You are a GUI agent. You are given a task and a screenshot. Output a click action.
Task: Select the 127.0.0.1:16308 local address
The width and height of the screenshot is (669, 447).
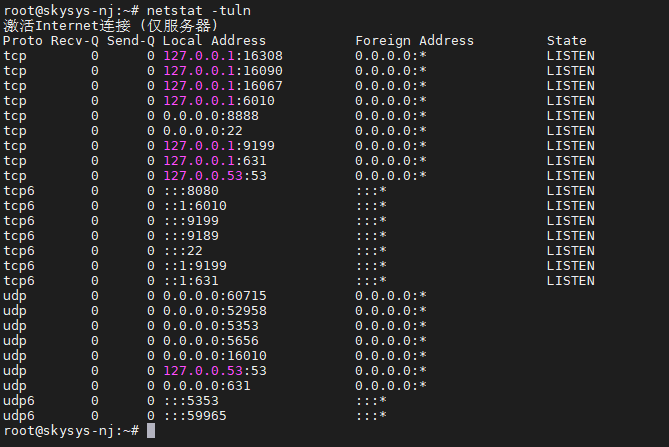click(223, 56)
